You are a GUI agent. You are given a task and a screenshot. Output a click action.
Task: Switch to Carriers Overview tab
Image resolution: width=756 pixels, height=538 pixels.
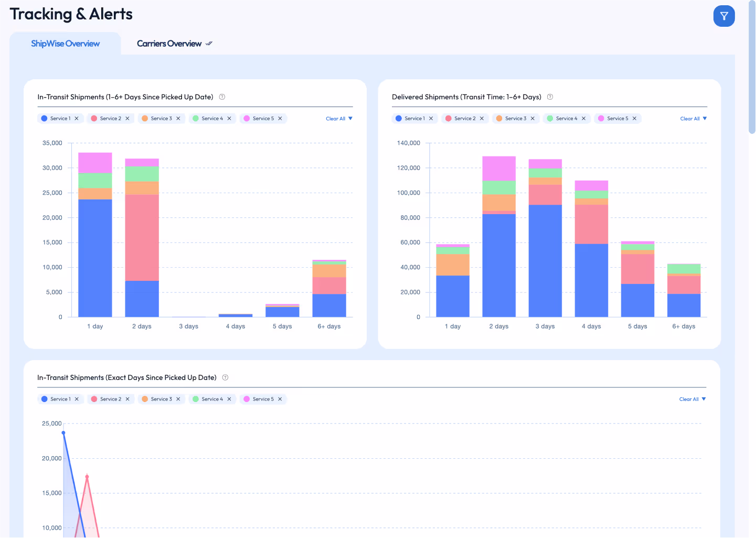(169, 44)
